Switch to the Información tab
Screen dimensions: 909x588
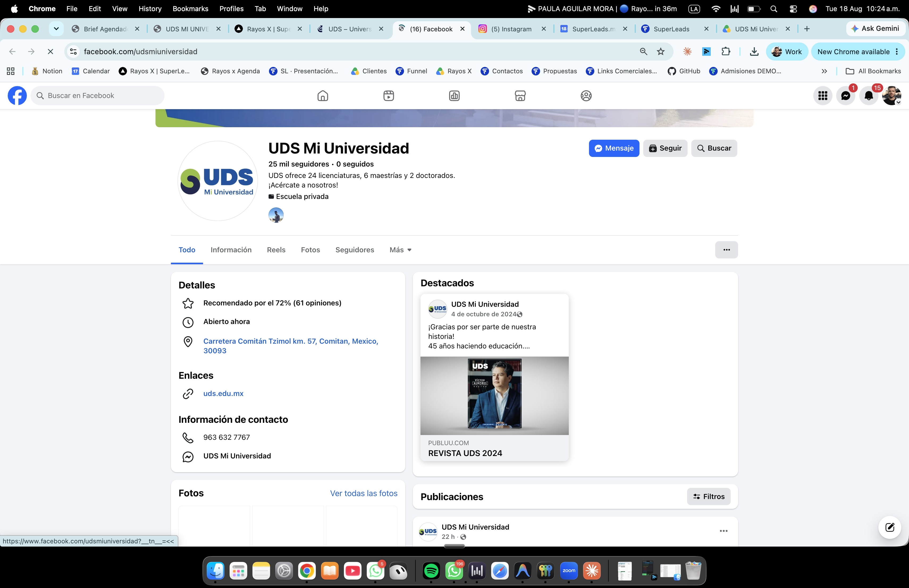pyautogui.click(x=231, y=250)
